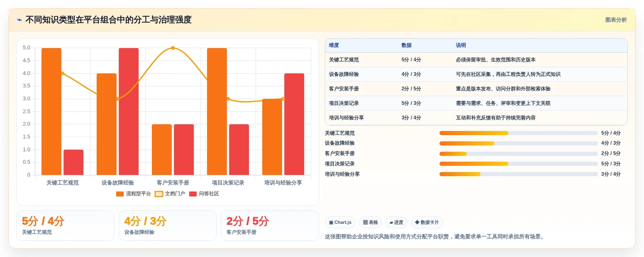Screen dimensions: 644x257
Task: Click 项目决策记录 x-axis label
Action: (x=228, y=183)
